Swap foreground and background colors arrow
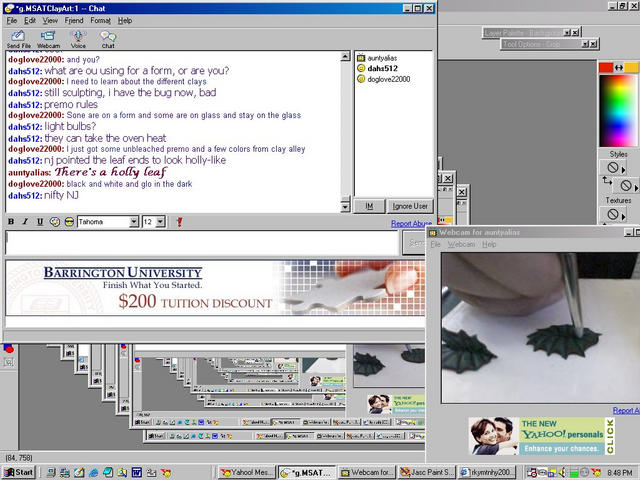The image size is (640, 480). (x=619, y=67)
